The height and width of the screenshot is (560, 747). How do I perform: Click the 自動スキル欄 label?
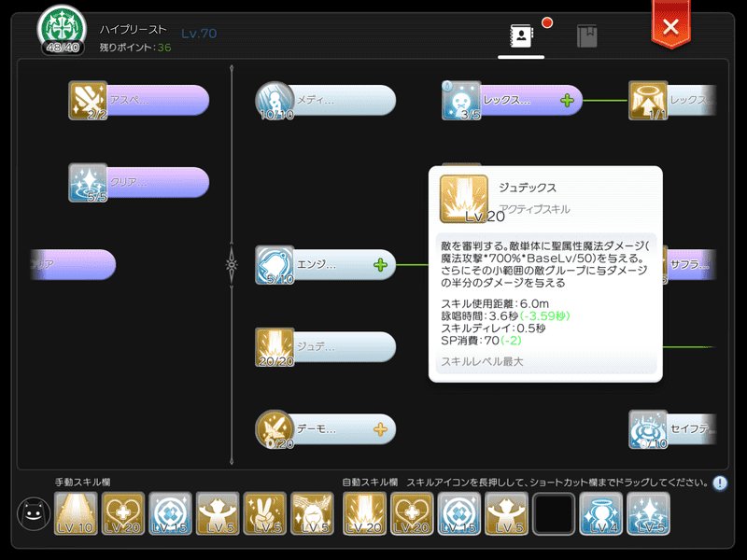[x=370, y=483]
